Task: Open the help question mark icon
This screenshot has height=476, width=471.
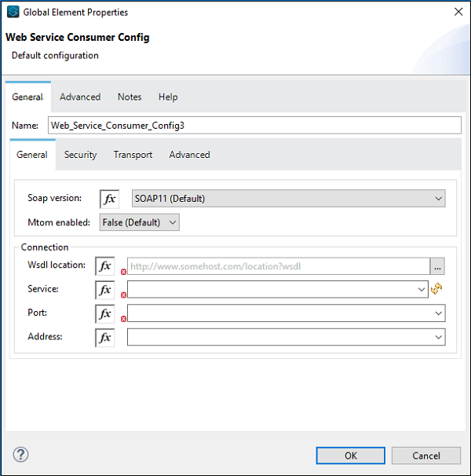Action: (x=21, y=455)
